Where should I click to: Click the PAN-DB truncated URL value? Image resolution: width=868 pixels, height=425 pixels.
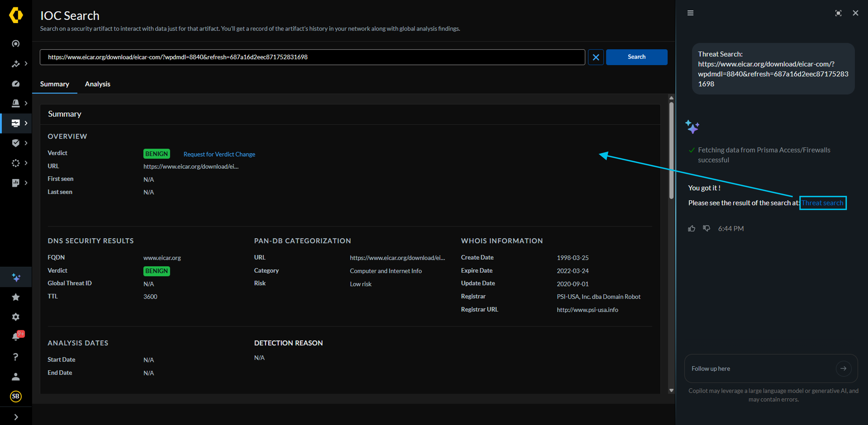(x=397, y=258)
